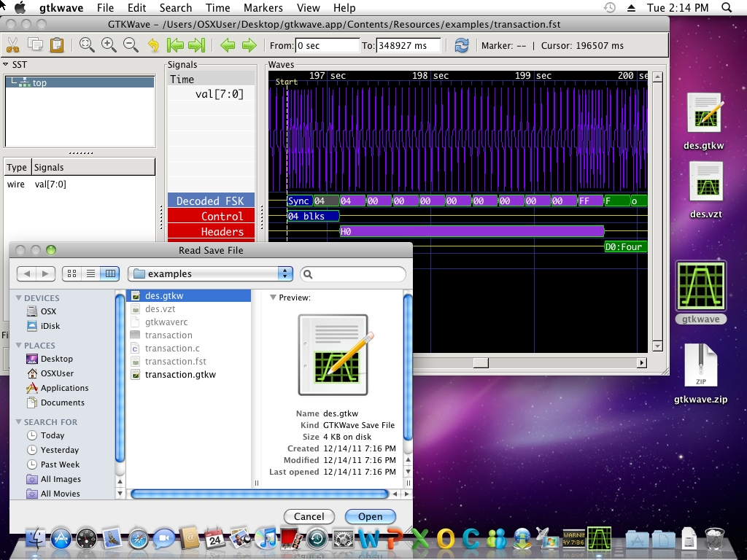The image size is (747, 560).
Task: Open the Search menu in menu bar
Action: coord(176,8)
